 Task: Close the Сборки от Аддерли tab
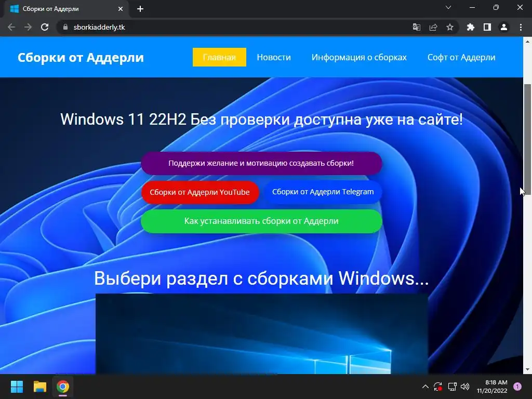[x=121, y=9]
